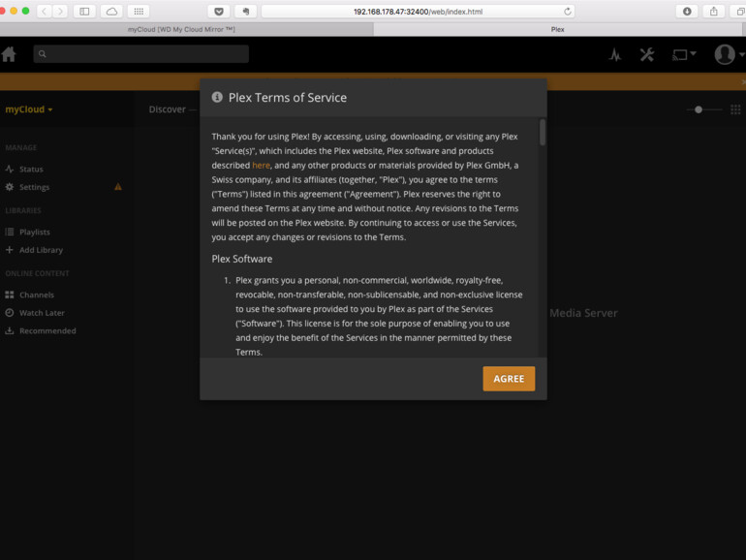The image size is (746, 560).
Task: Open Safari downloads button
Action: pos(687,12)
